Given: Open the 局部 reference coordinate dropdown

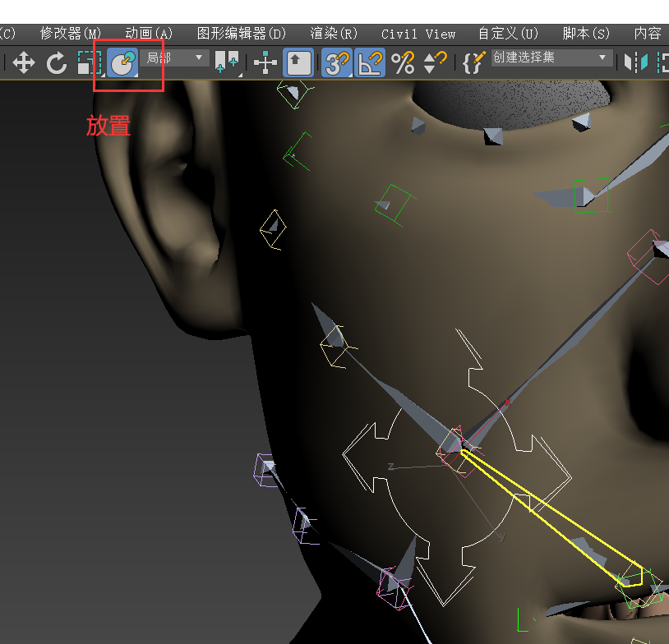Looking at the screenshot, I should (174, 57).
